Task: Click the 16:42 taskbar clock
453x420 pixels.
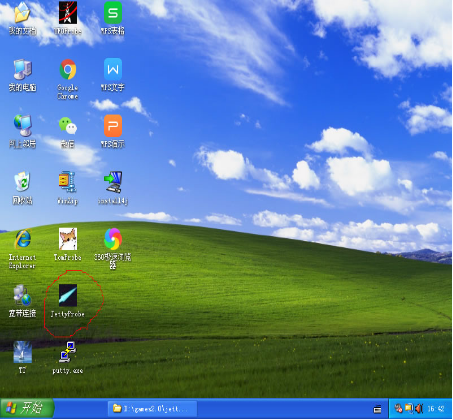Action: [436, 409]
